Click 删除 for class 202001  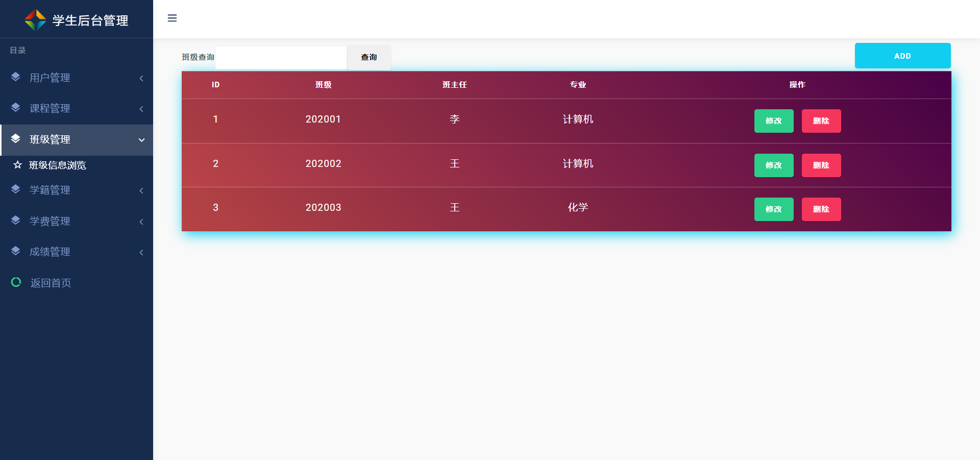pos(821,121)
